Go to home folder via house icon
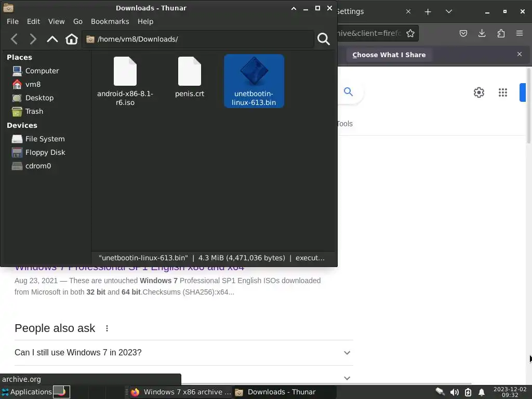 [72, 39]
